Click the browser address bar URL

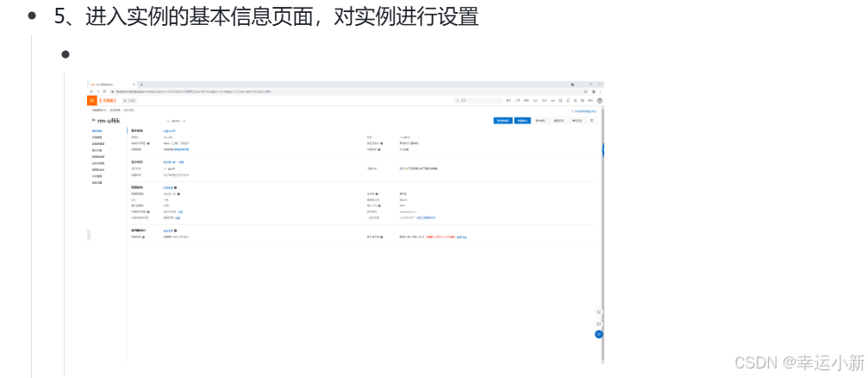pyautogui.click(x=194, y=91)
